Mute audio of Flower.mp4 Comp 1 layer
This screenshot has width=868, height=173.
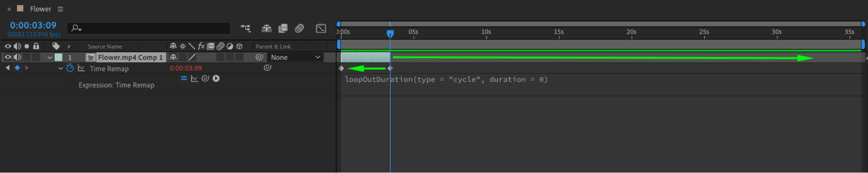click(17, 57)
